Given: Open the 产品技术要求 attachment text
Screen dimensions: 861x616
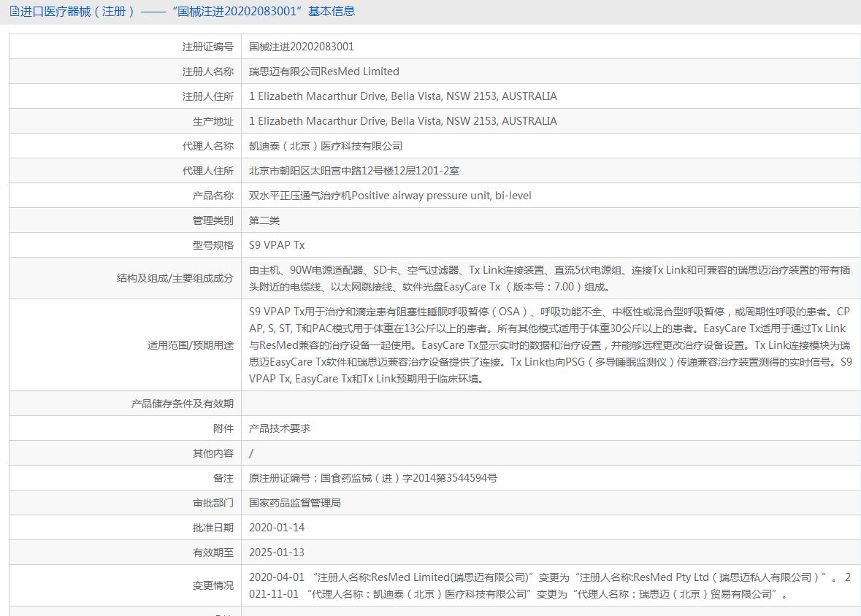Looking at the screenshot, I should coord(280,428).
